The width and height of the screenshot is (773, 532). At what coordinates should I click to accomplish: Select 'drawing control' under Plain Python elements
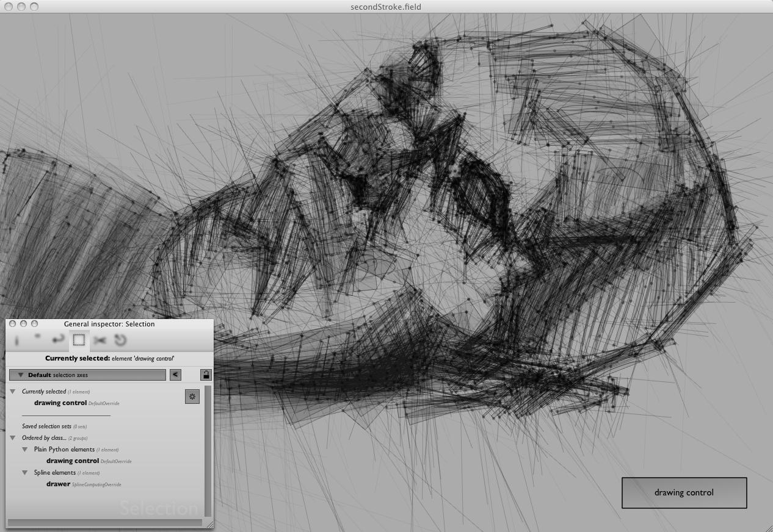pos(73,461)
